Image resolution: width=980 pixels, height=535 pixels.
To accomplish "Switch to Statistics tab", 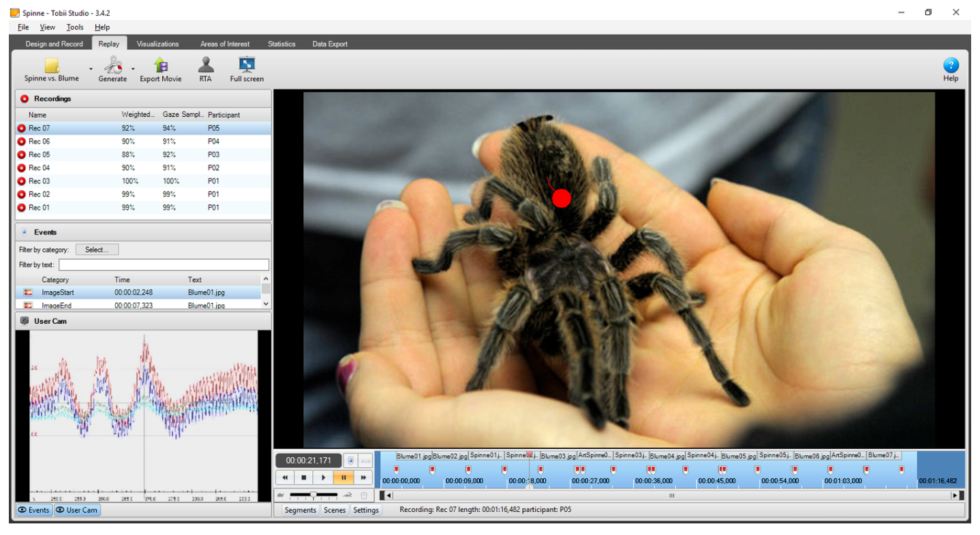I will (281, 44).
